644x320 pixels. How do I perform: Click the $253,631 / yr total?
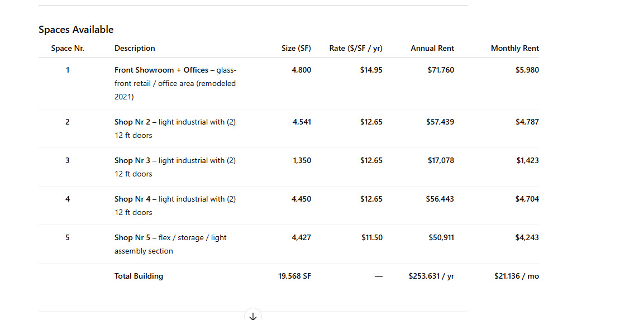click(x=431, y=276)
